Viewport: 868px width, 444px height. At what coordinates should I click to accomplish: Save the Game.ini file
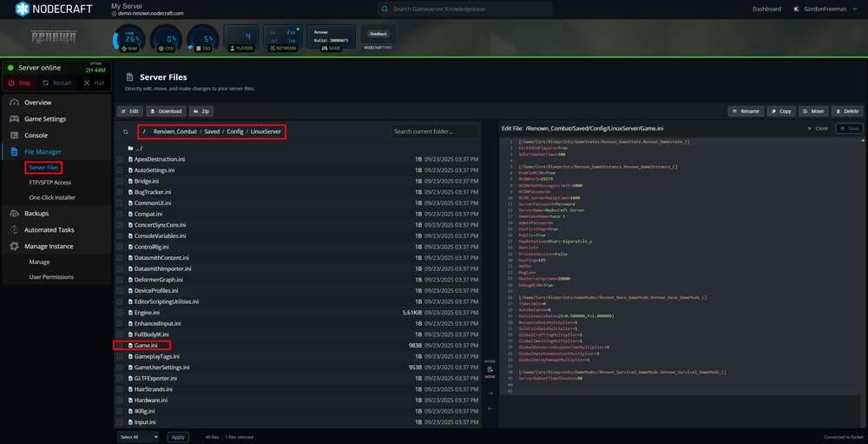pos(849,128)
